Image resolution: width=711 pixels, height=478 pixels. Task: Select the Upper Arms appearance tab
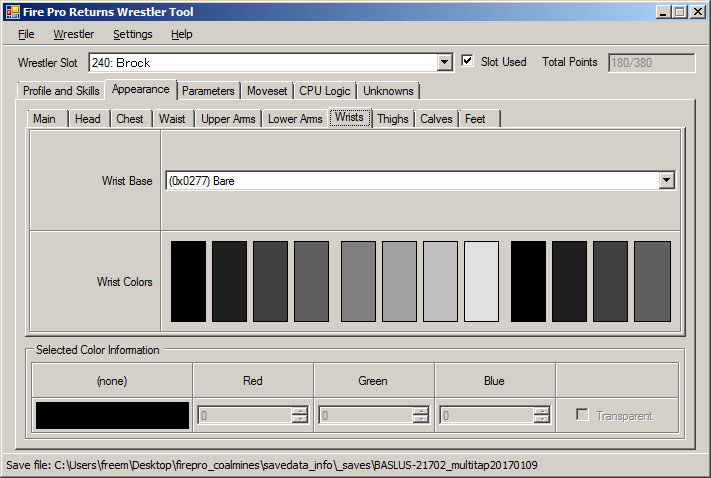[x=228, y=119]
